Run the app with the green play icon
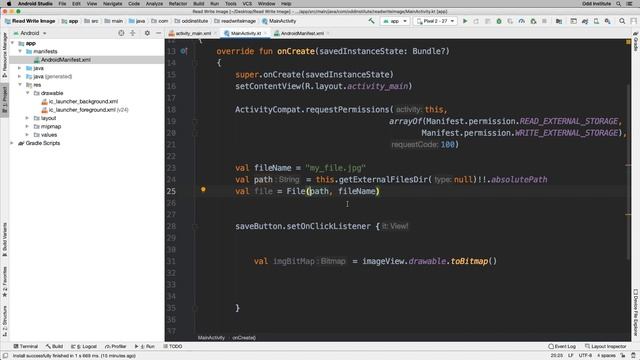 point(465,21)
